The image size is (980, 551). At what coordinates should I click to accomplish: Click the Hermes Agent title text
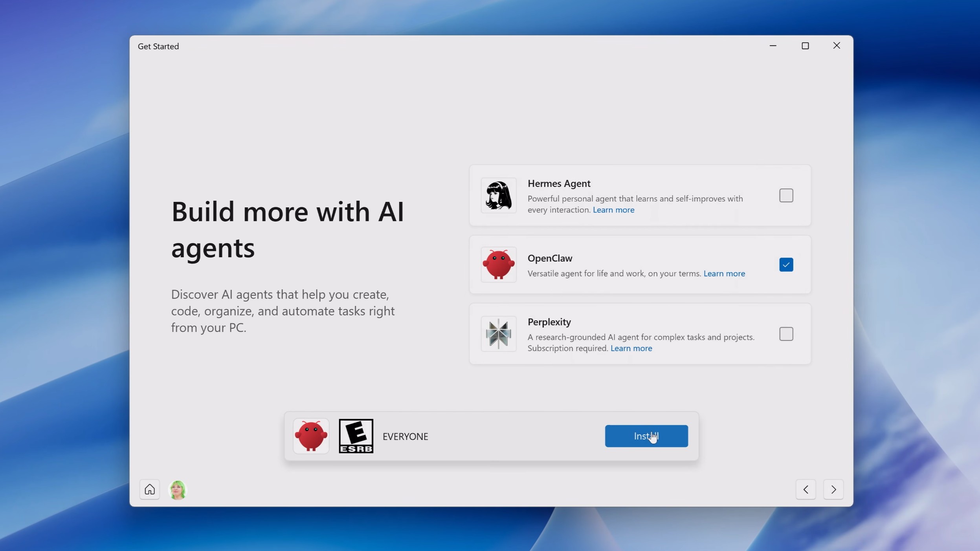(x=559, y=183)
